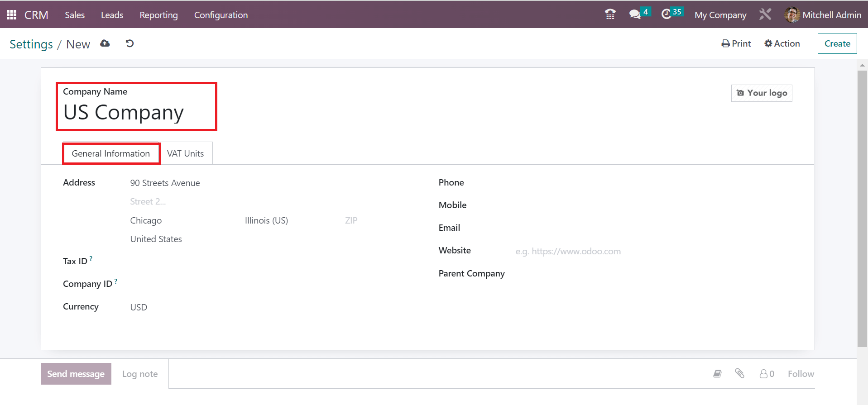Viewport: 868px width, 405px height.
Task: Click the CRM app title
Action: tap(36, 15)
